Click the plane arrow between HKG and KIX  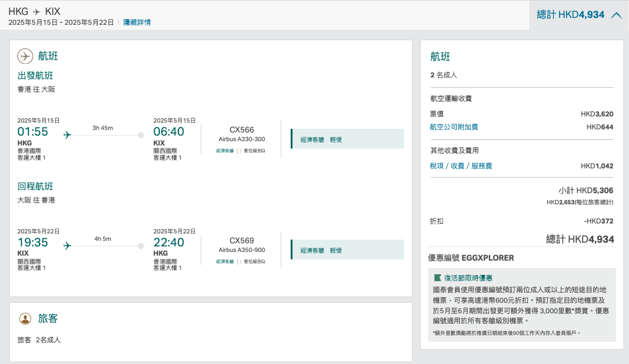tap(37, 12)
